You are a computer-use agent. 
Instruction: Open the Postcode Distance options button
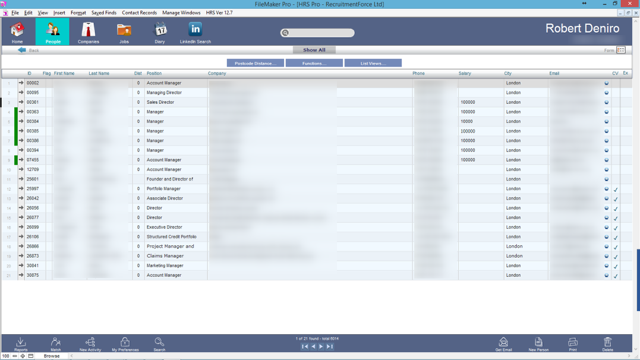click(256, 63)
